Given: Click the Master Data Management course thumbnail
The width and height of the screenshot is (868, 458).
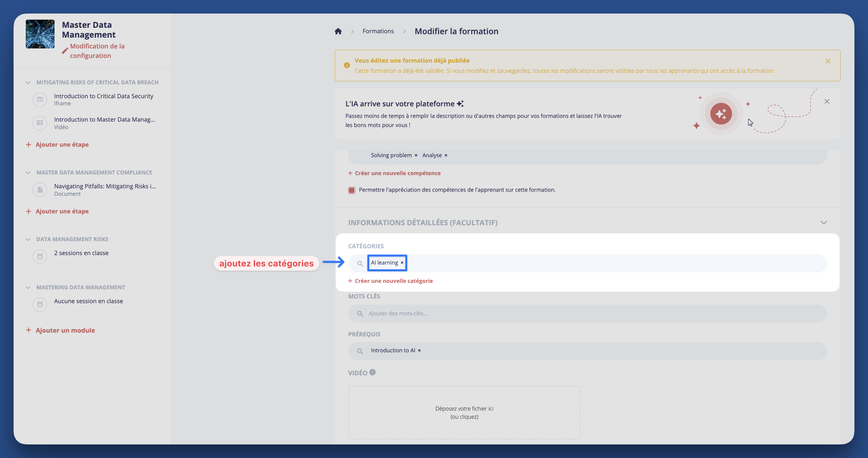Looking at the screenshot, I should click(x=40, y=34).
